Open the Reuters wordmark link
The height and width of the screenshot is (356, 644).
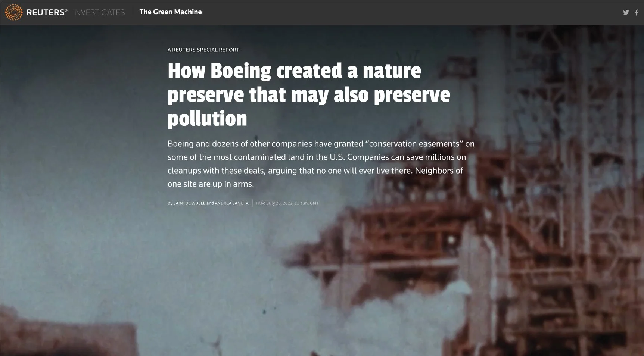pyautogui.click(x=47, y=12)
